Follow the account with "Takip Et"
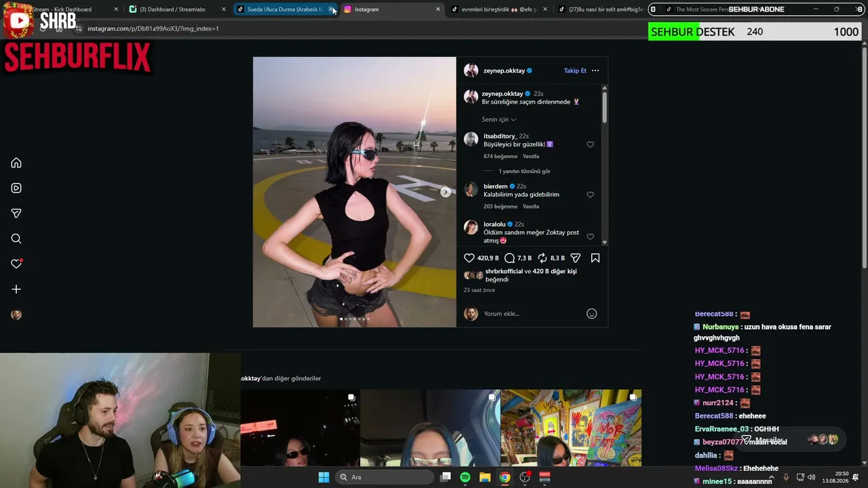The image size is (868, 488). [575, 70]
